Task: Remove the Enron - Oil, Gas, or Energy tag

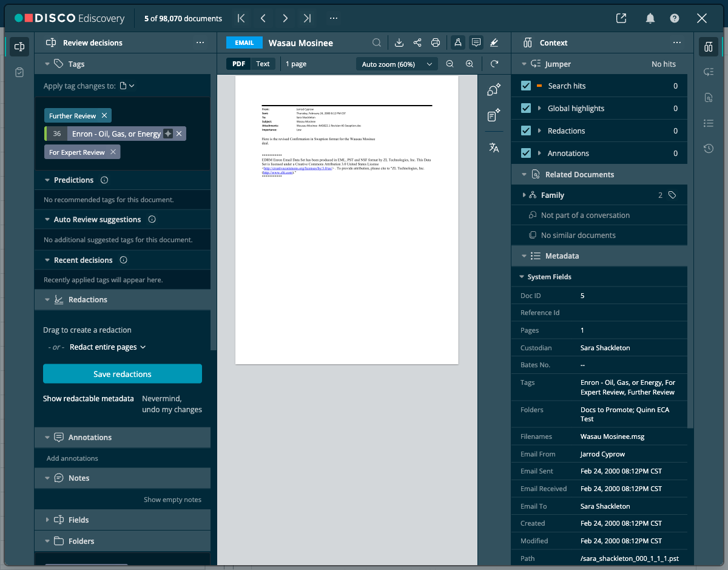Action: 179,134
